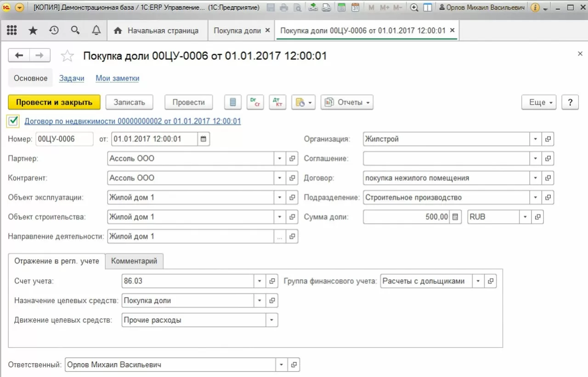
Task: Expand the Контрагент dropdown list
Action: [x=280, y=178]
